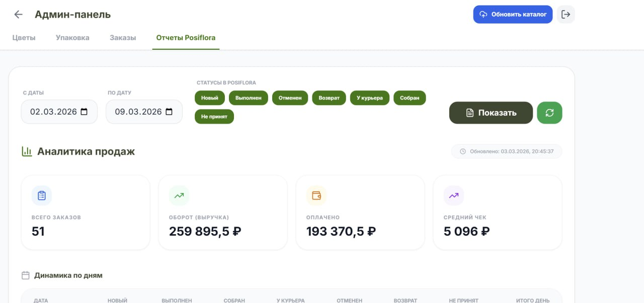Click the 'Админ-панель' title
This screenshot has width=644, height=303.
(72, 15)
